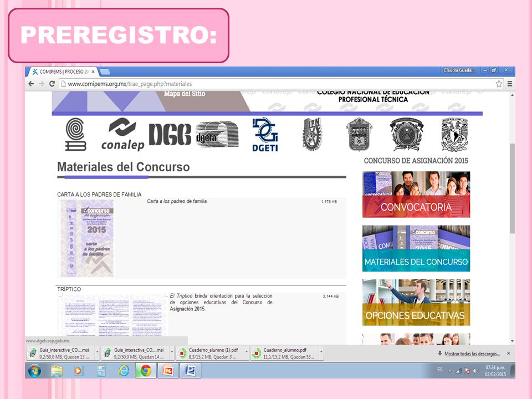The image size is (532, 399).
Task: Click the 'Materiales del Concurso' heading
Action: click(124, 167)
